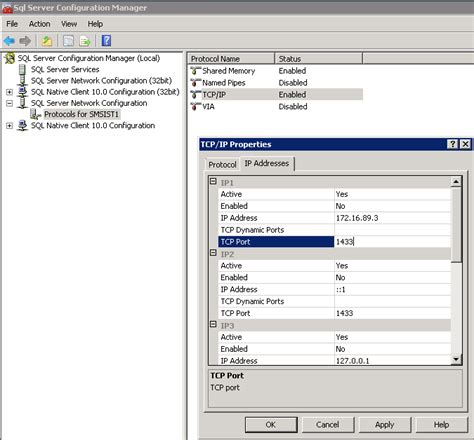Screen dimensions: 474x440
Task: Click the Status column header
Action: pyautogui.click(x=319, y=59)
